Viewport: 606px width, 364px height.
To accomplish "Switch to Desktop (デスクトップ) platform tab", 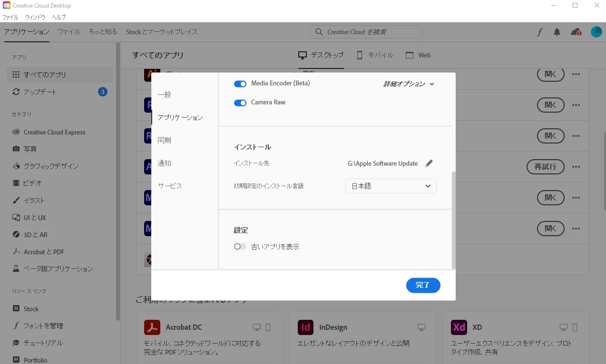I will [321, 55].
